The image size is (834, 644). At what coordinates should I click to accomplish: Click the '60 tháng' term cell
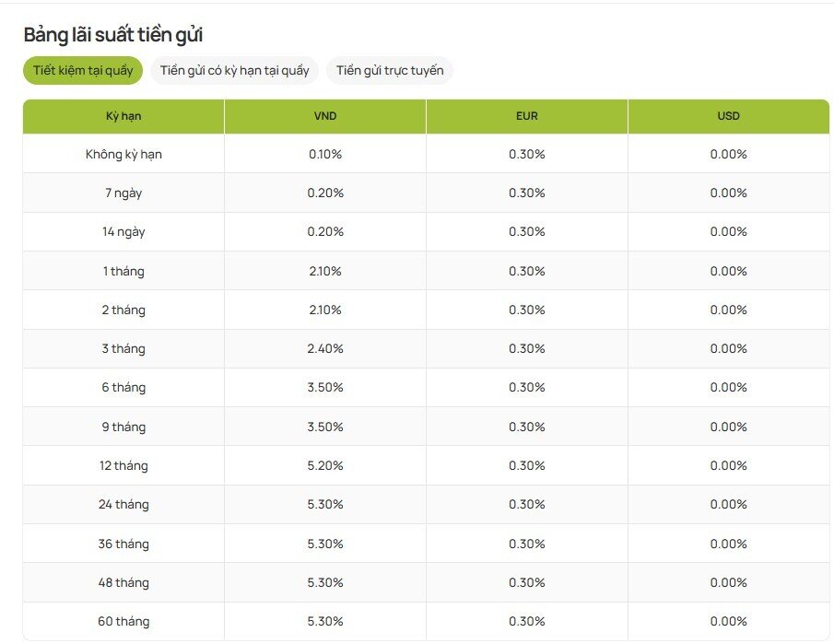(x=123, y=622)
